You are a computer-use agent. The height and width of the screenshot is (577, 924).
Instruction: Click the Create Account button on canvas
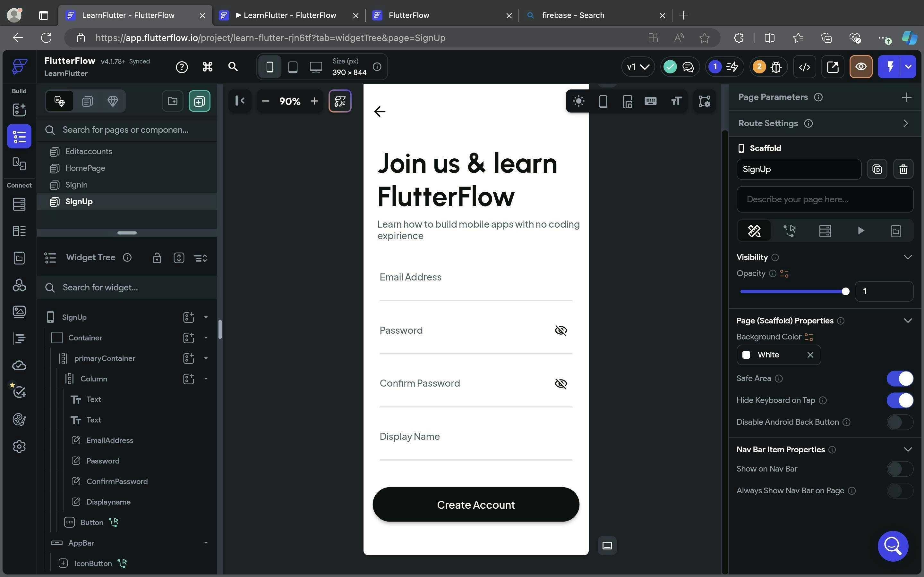coord(476,505)
